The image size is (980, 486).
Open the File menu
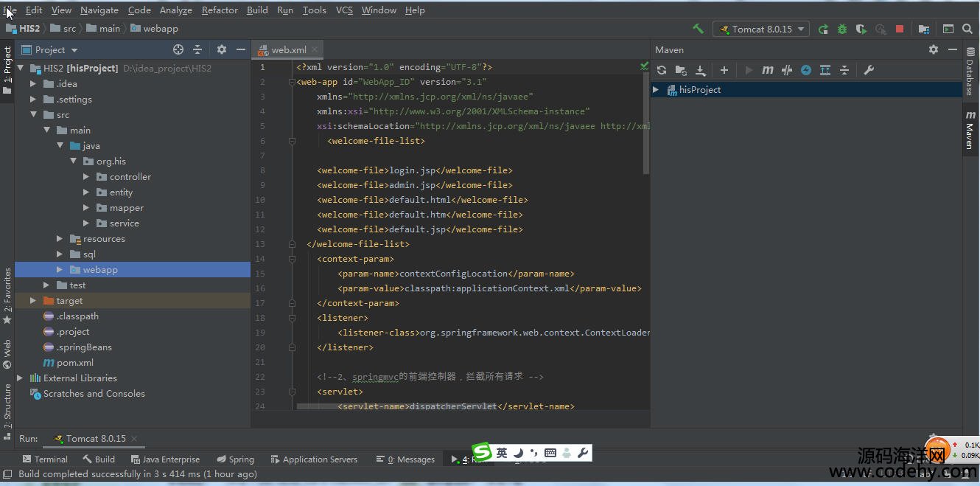tap(10, 10)
